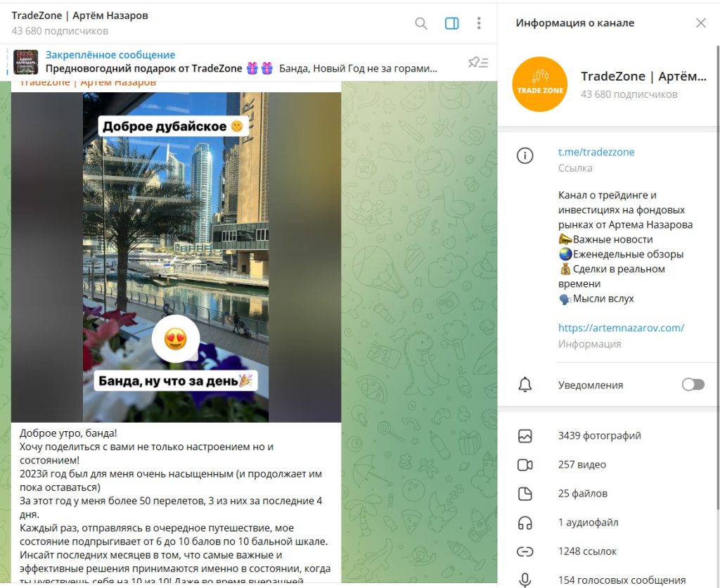Click the files document icon
Screen dimensions: 720x588
pos(525,493)
